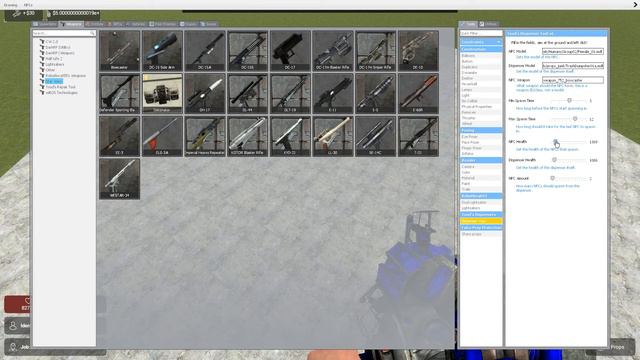
Task: Adjust the Min Spawn Time slider
Action: [x=569, y=100]
